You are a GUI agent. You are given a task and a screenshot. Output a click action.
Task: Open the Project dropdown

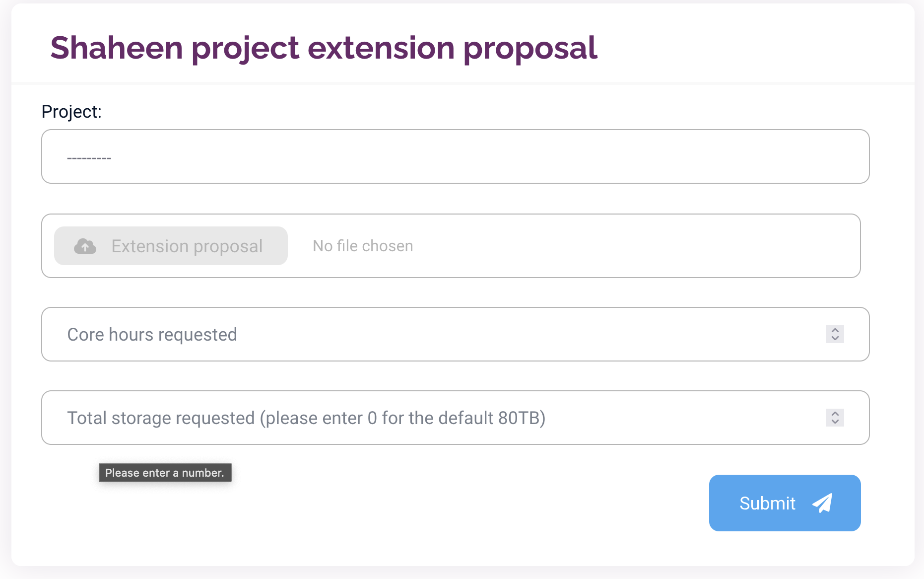click(455, 156)
